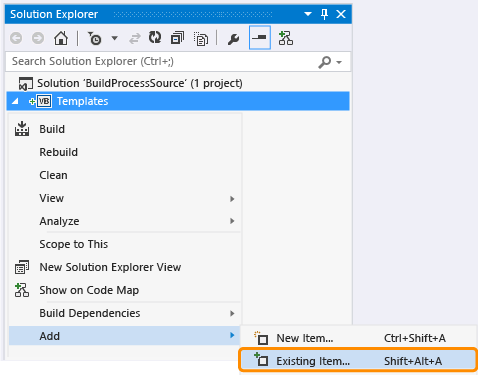Collapse All nodes in Solution Explorer
This screenshot has width=478, height=375.
tap(177, 38)
